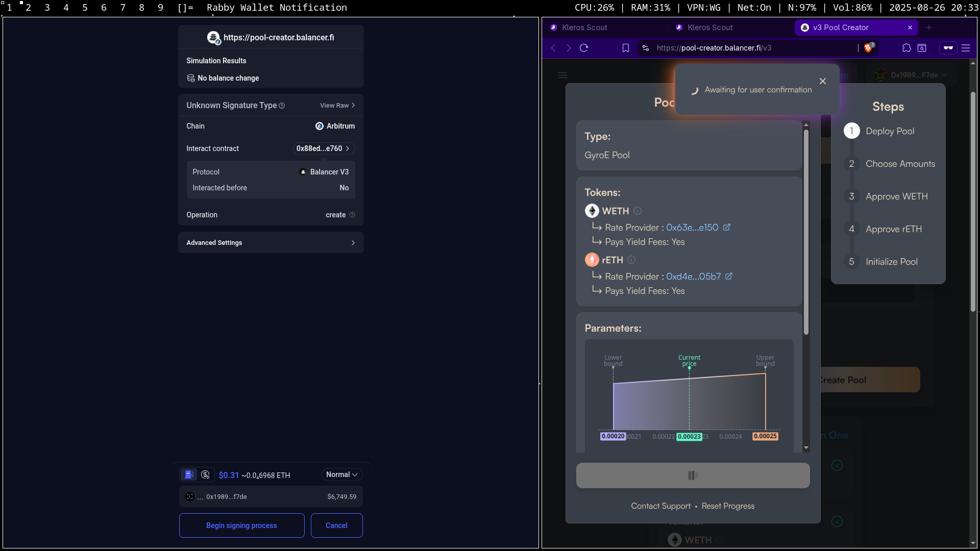Click the loading deploy button in modal
980x551 pixels.
[693, 475]
